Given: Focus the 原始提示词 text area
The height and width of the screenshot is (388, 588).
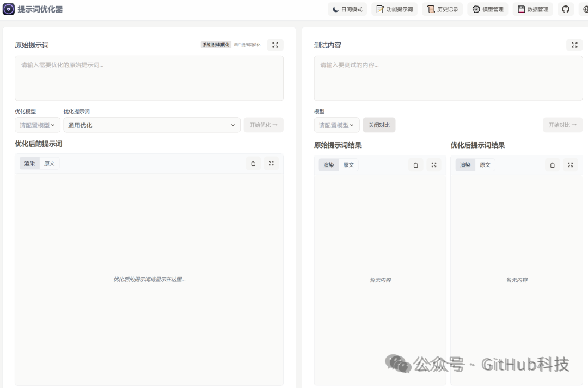Looking at the screenshot, I should click(x=149, y=78).
